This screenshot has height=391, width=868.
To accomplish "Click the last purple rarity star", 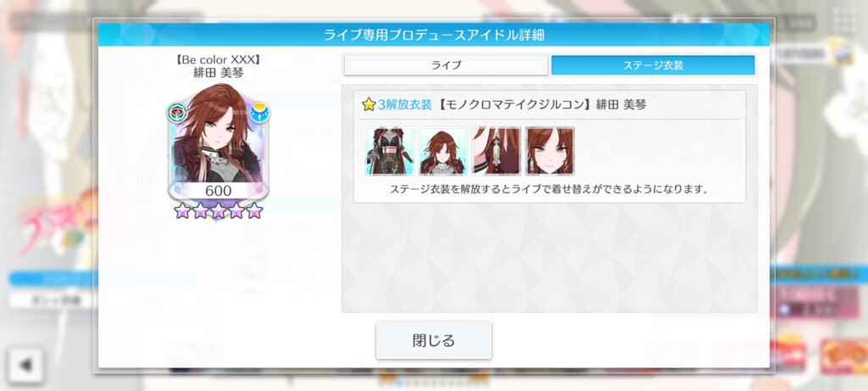I will (254, 210).
